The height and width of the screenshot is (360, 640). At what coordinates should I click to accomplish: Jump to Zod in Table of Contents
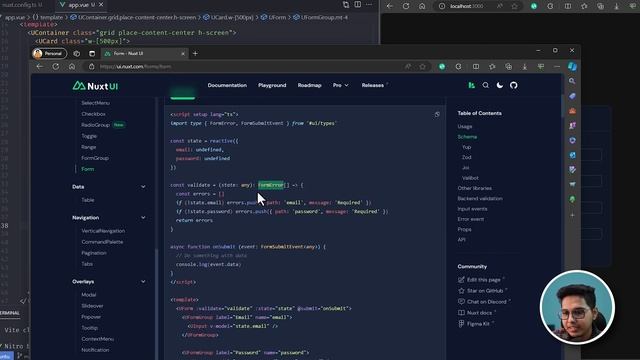467,157
